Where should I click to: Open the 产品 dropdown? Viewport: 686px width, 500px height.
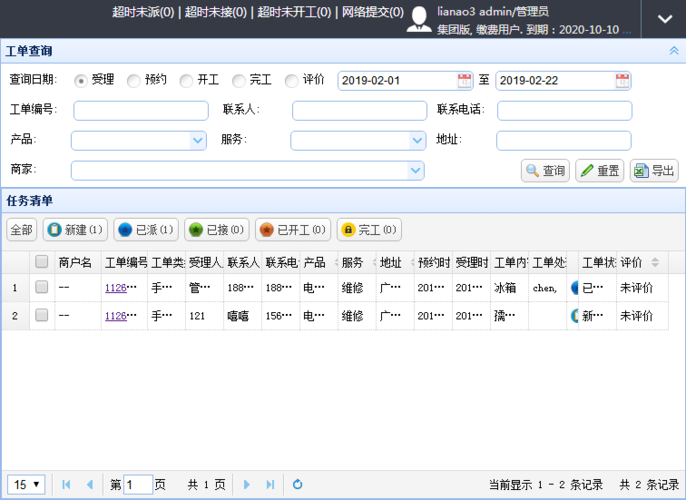click(x=198, y=140)
